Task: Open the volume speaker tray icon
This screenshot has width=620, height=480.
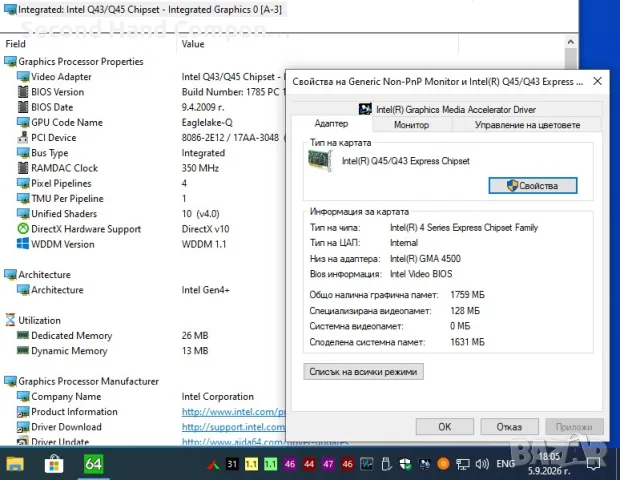Action: click(x=482, y=463)
